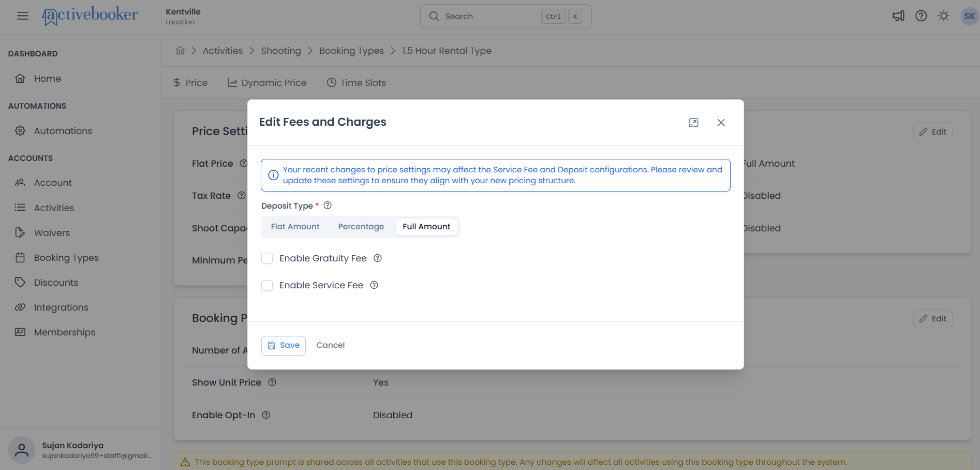Switch to the Price tab
Image resolution: width=980 pixels, height=470 pixels.
190,83
